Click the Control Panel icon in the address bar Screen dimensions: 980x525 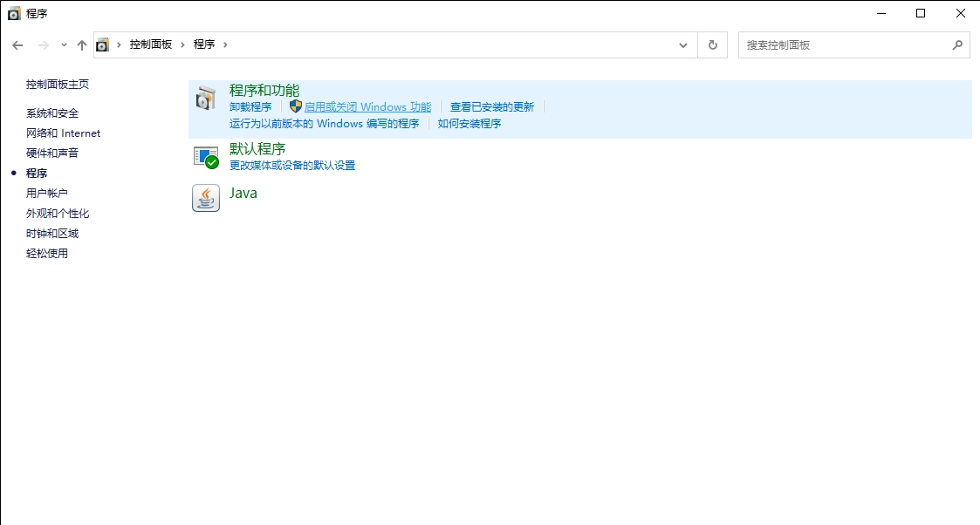pos(103,44)
